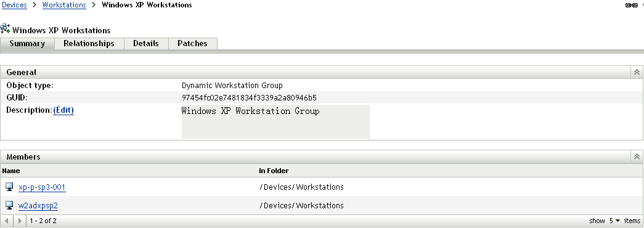Screen dimensions: 644x228
Task: Edit the group description
Action: click(x=63, y=110)
